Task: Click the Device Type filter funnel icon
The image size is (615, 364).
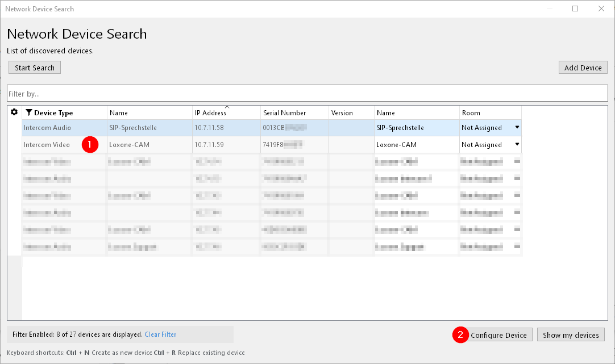Action: coord(28,112)
